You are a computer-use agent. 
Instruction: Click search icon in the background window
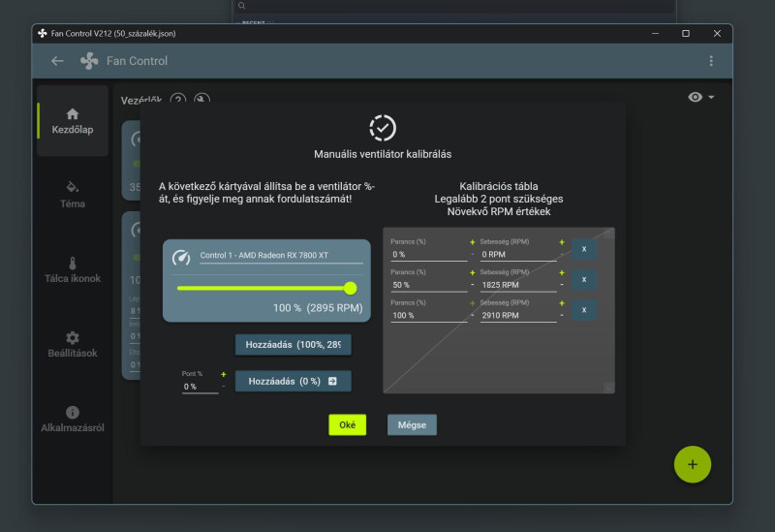pyautogui.click(x=241, y=6)
